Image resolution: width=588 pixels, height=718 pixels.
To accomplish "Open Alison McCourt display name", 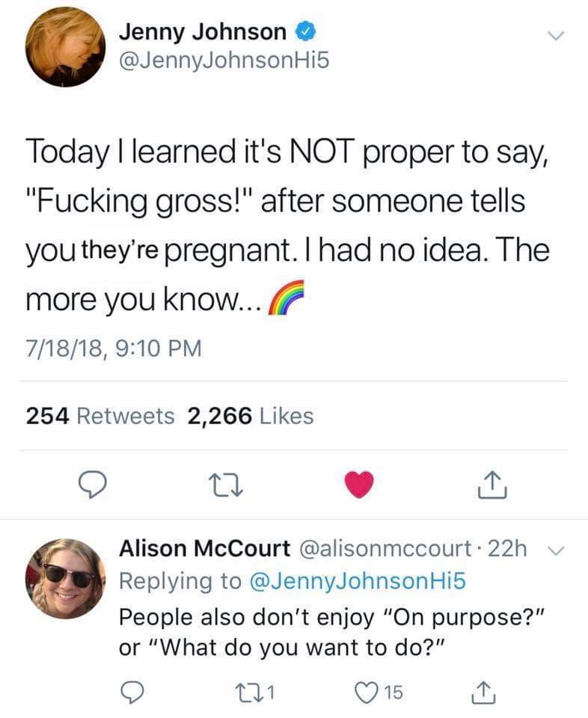I will 204,548.
